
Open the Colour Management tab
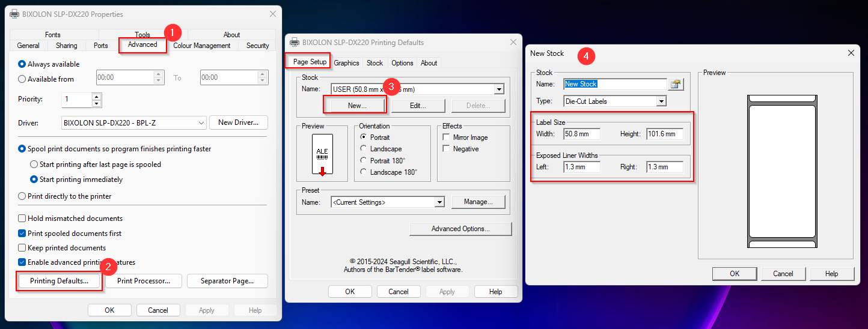coord(202,46)
